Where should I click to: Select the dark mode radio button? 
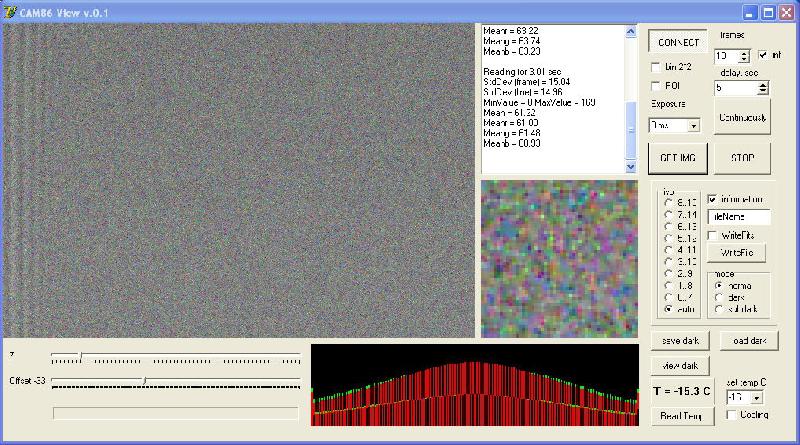pyautogui.click(x=719, y=297)
